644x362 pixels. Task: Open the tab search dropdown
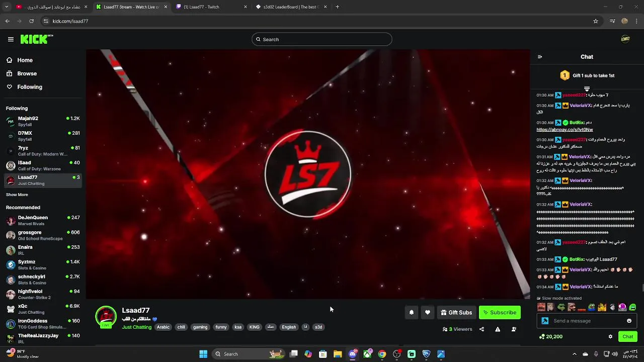click(7, 7)
